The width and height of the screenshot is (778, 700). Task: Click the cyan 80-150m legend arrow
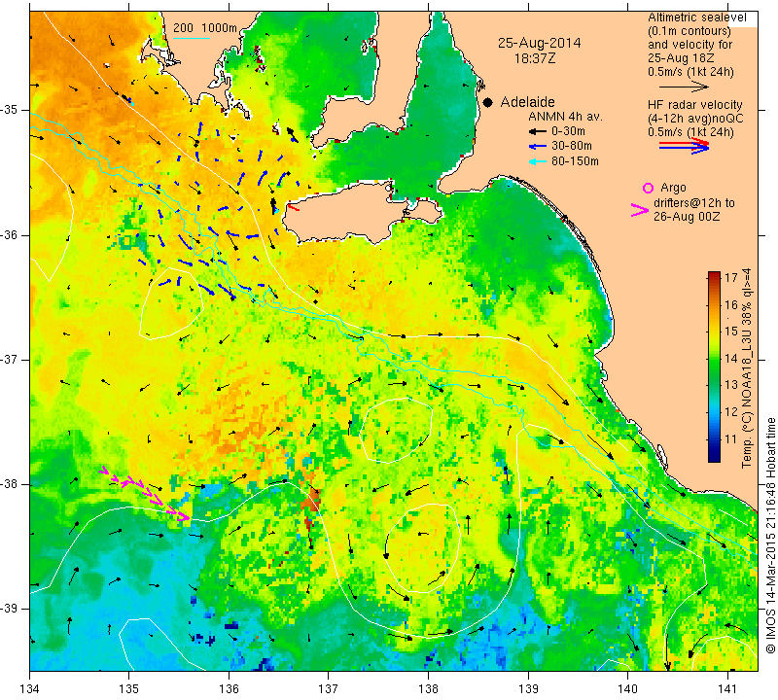pos(538,161)
